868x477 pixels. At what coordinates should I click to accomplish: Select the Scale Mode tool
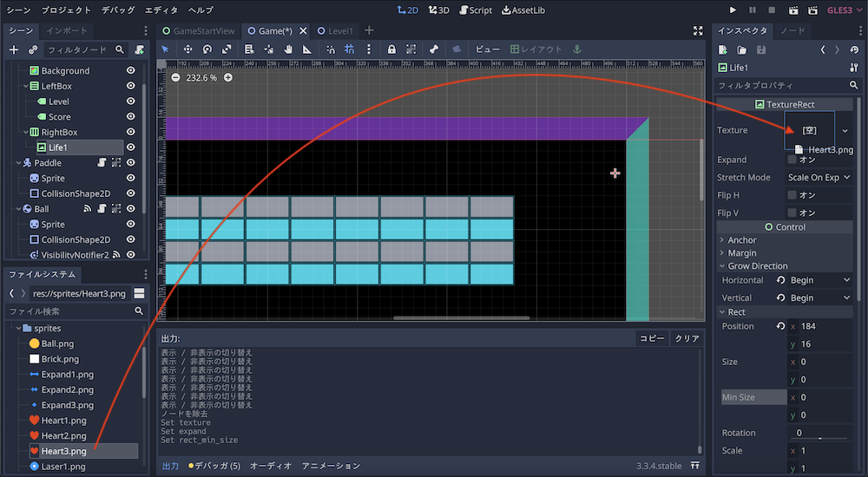click(x=227, y=49)
